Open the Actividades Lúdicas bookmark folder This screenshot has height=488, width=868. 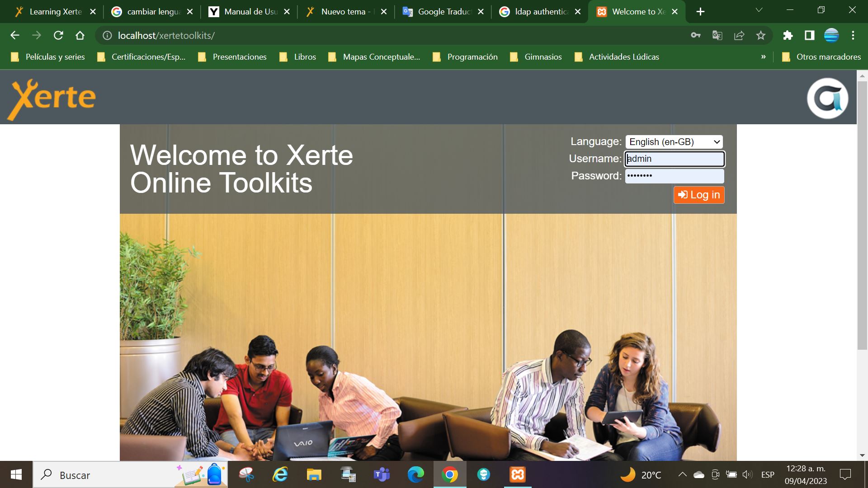(x=617, y=57)
